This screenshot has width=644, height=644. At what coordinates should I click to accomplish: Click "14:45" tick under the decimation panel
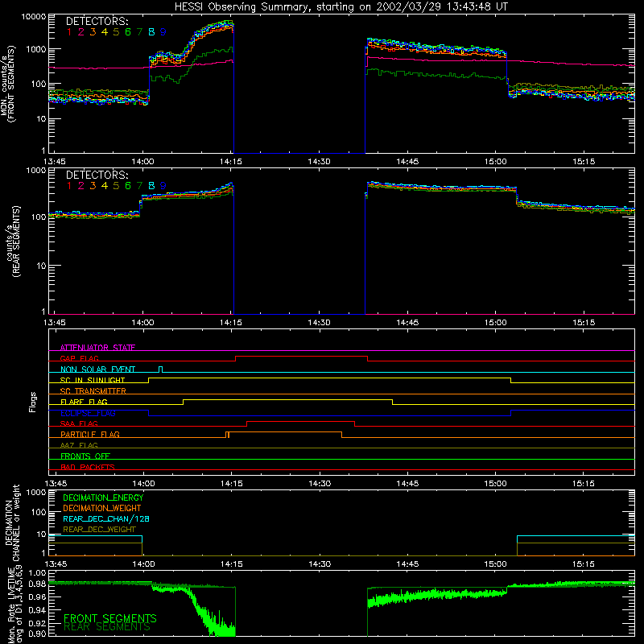(x=407, y=564)
